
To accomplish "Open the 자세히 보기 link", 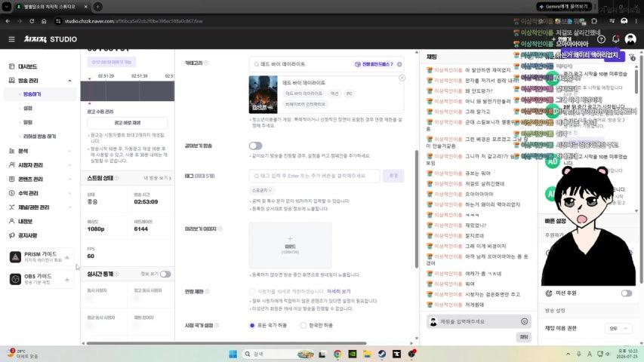I will pos(339,291).
